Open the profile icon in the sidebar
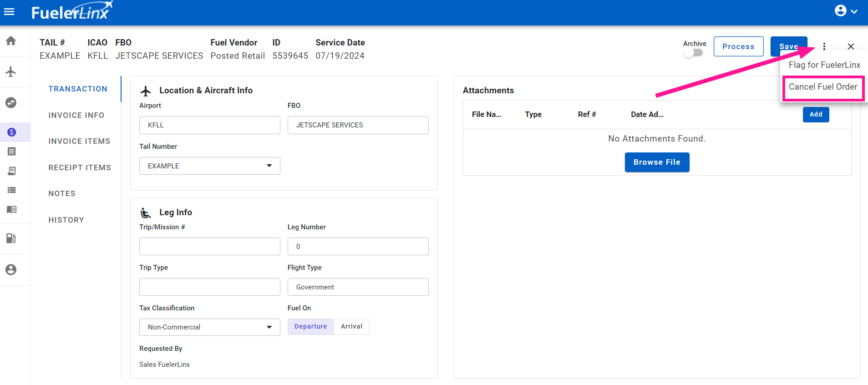The image size is (868, 385). pos(11,270)
